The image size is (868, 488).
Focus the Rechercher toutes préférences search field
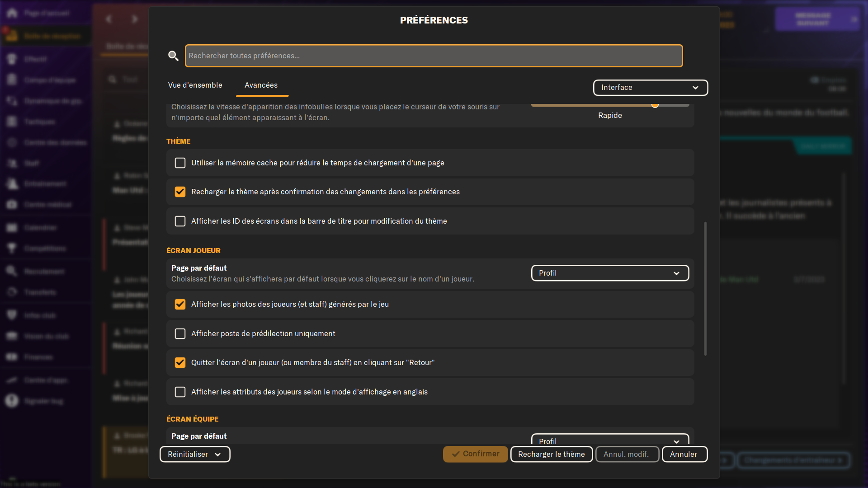(x=434, y=56)
